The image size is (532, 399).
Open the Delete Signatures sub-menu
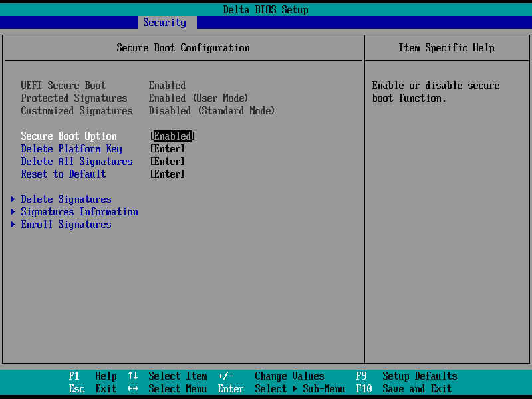pos(66,199)
